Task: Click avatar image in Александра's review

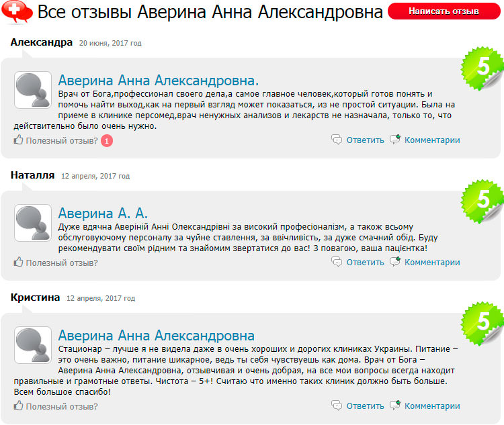Action: pos(33,90)
